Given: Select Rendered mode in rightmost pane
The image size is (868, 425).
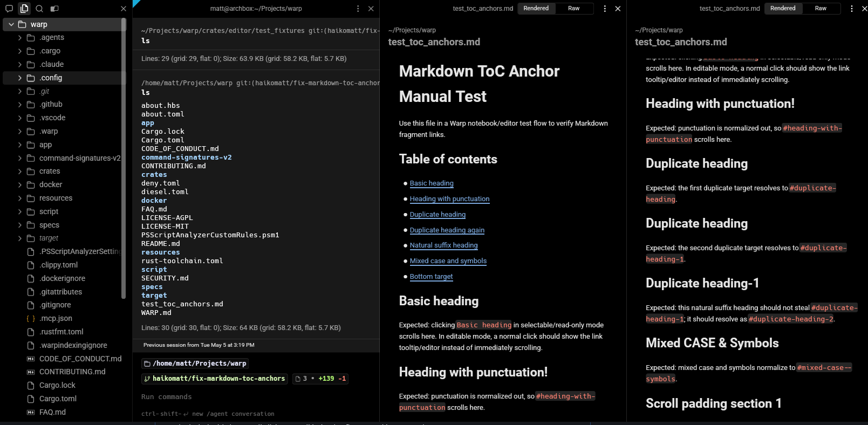Looking at the screenshot, I should coord(783,8).
